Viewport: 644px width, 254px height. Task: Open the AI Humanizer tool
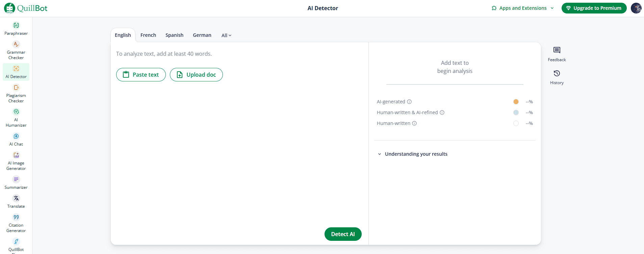[x=16, y=118]
